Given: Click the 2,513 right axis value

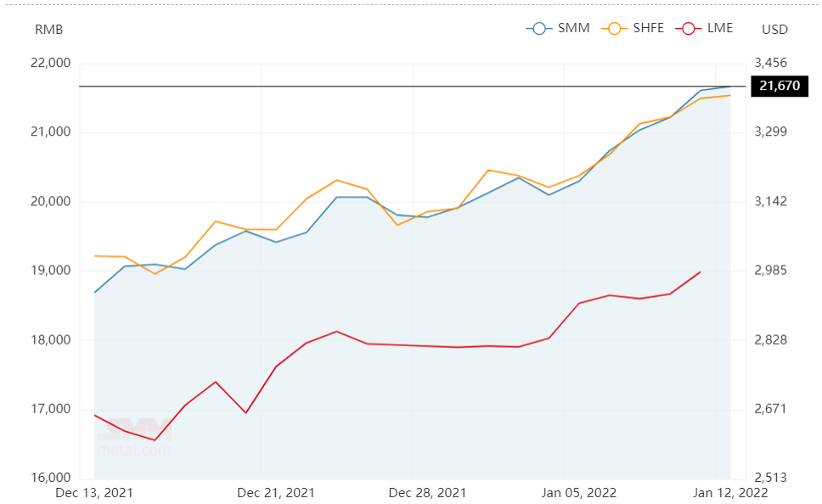Looking at the screenshot, I should click(771, 478).
